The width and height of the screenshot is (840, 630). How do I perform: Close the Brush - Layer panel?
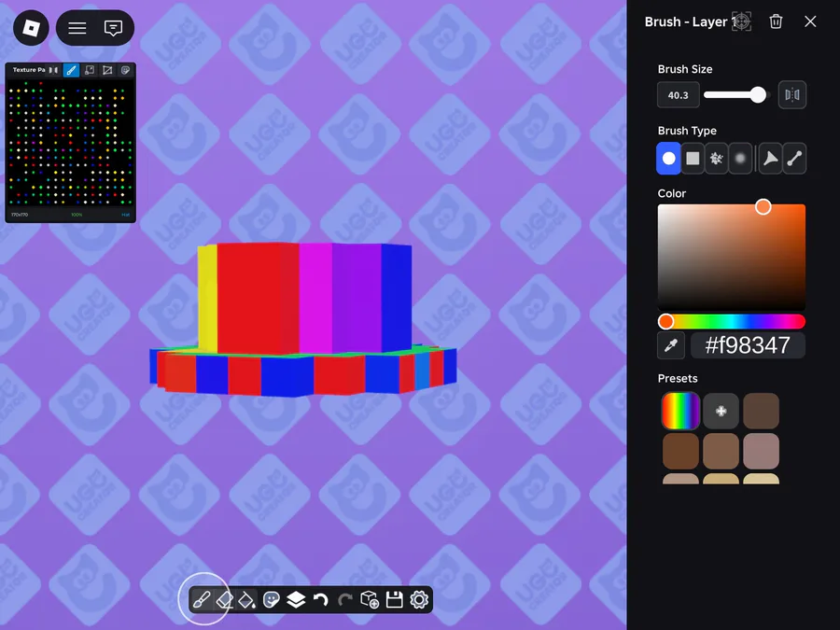click(810, 21)
